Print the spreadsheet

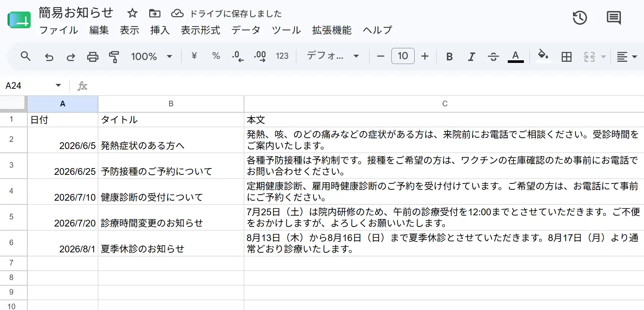(x=92, y=57)
